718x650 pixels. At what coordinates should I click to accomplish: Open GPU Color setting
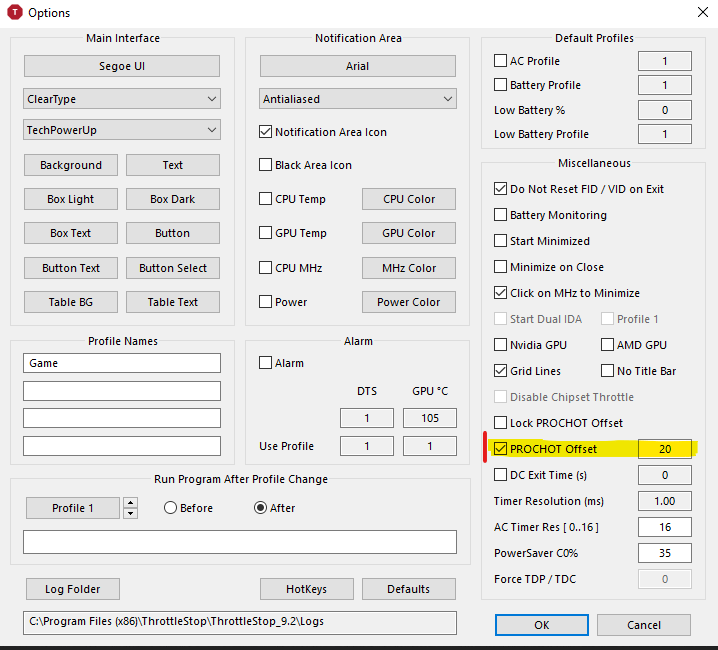click(x=409, y=233)
